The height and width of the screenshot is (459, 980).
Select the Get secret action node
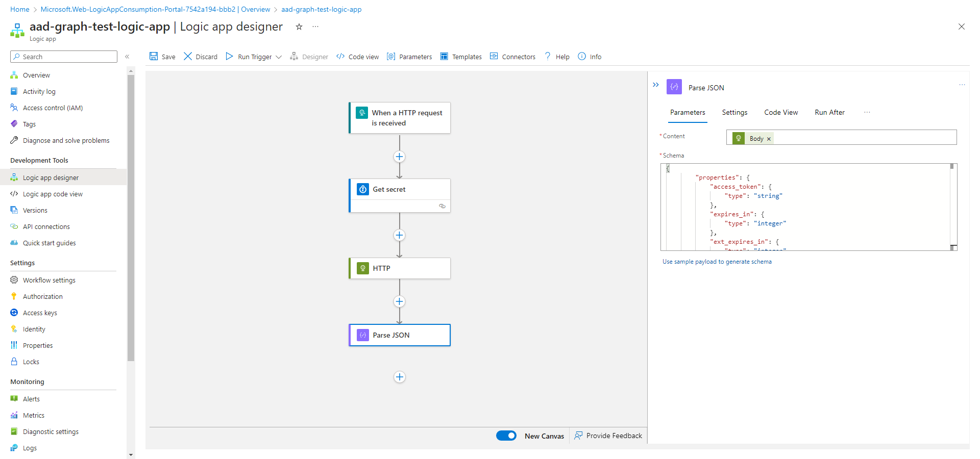tap(399, 190)
